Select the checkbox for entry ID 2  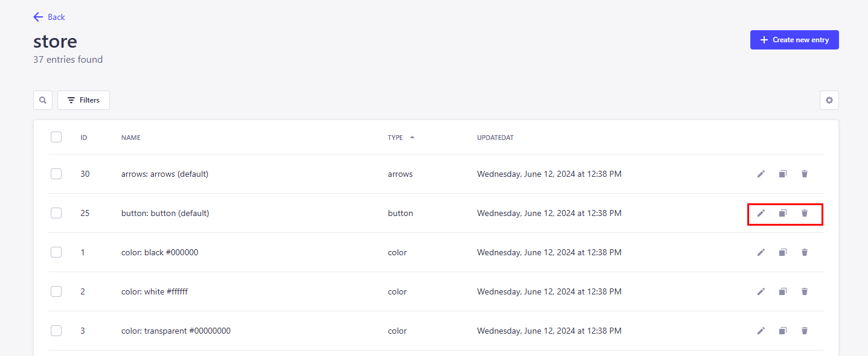[x=56, y=291]
